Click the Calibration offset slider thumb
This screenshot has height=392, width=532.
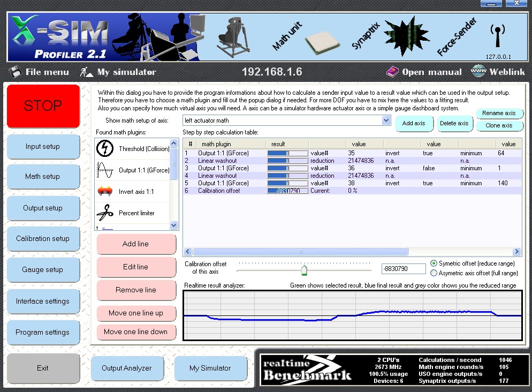tap(304, 270)
